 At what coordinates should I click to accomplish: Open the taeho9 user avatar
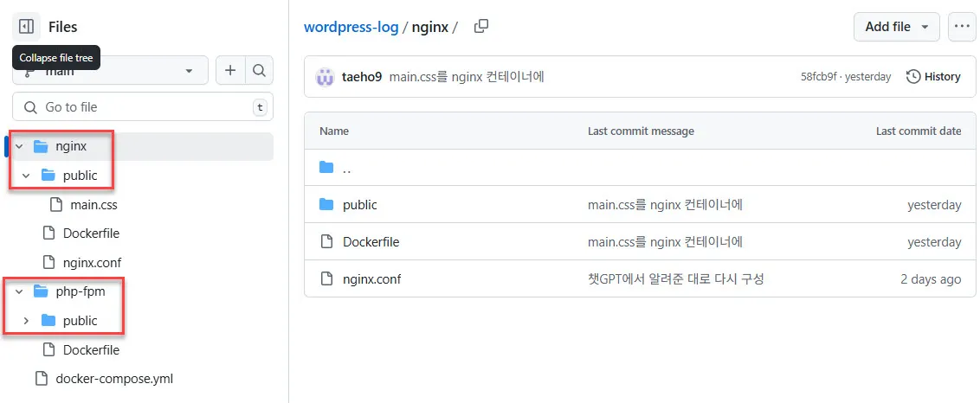[x=325, y=77]
